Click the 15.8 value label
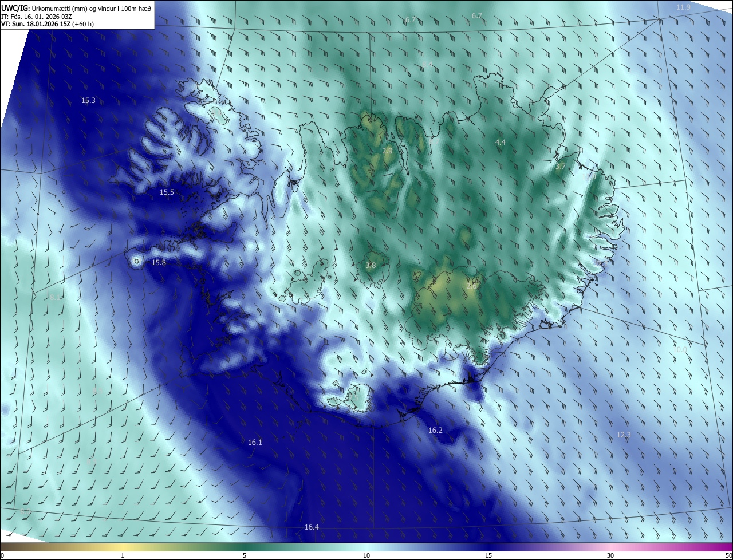Screen dimensions: 733x560 tap(159, 263)
